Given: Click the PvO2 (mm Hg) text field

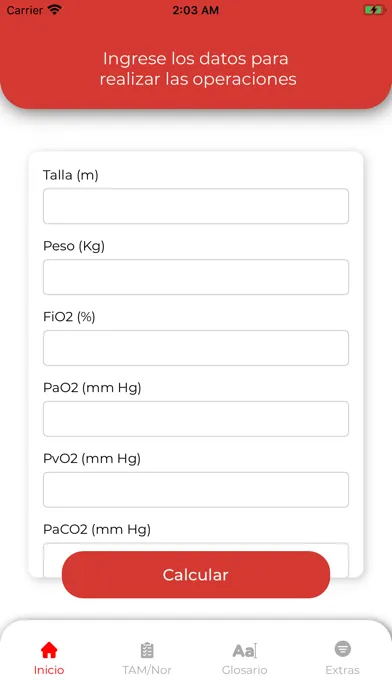Looking at the screenshot, I should pos(196,490).
